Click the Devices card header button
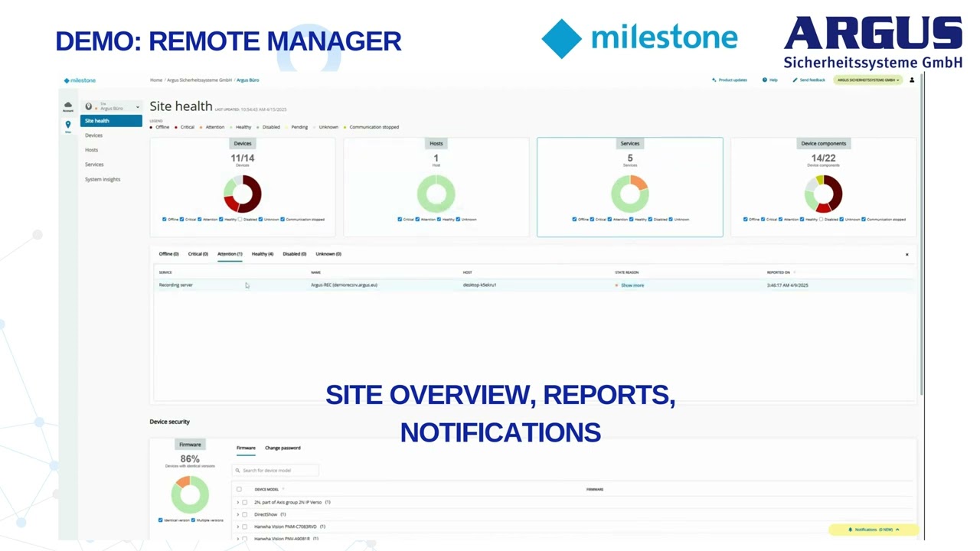Viewport: 980px width, 551px height. pos(243,143)
